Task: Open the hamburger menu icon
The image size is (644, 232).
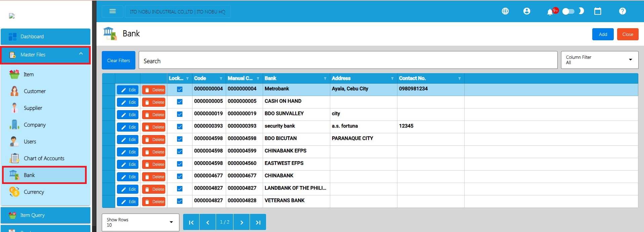Action: tap(113, 11)
